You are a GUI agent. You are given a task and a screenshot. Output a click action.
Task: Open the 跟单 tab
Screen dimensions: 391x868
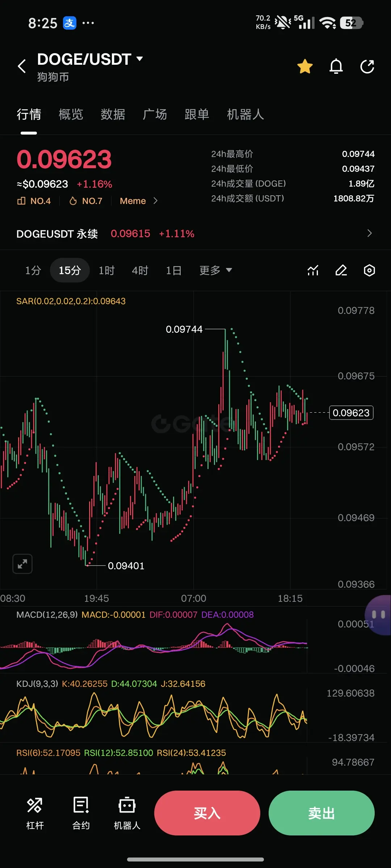coord(197,115)
